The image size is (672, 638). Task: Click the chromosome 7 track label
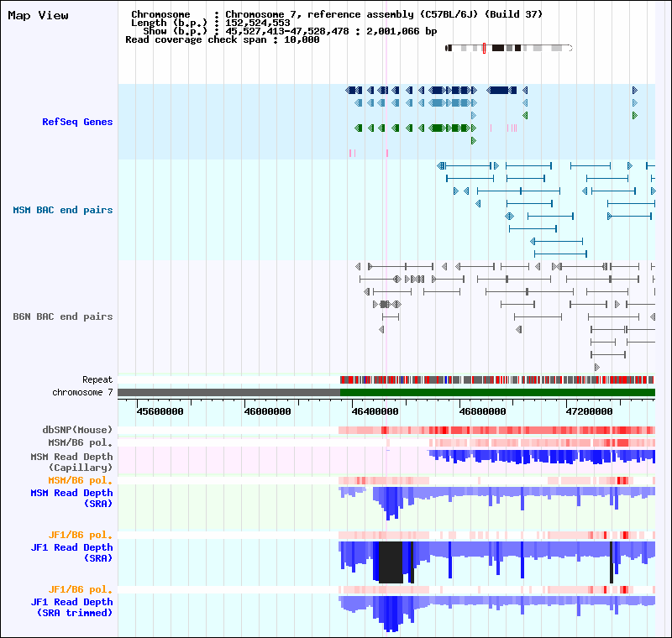[x=82, y=392]
